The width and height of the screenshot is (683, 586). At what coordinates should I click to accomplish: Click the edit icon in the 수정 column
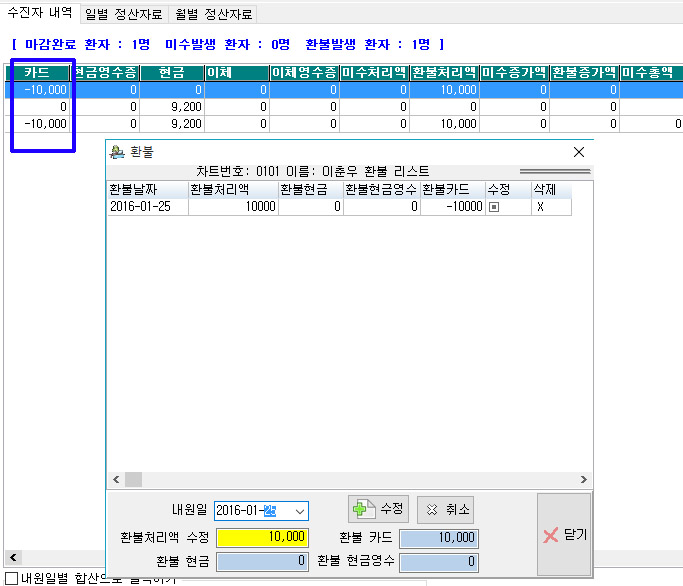pos(493,206)
